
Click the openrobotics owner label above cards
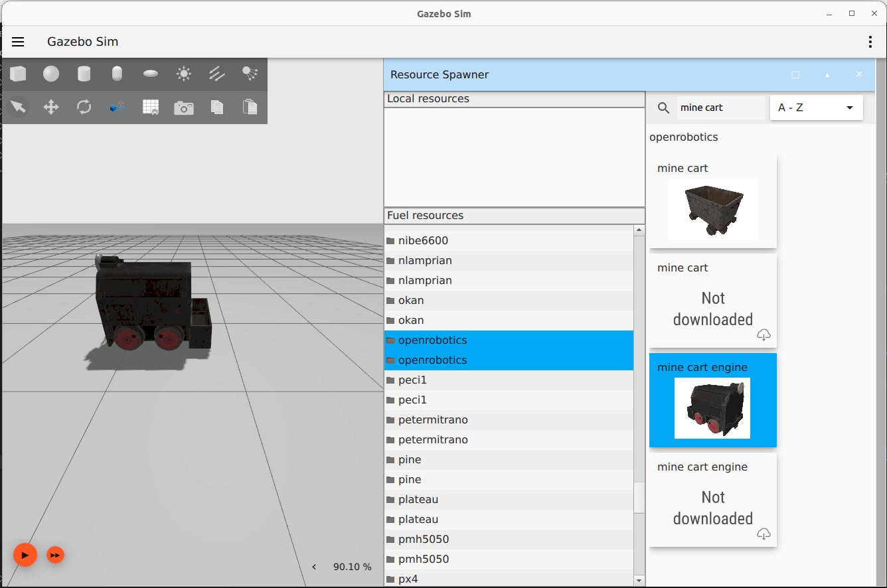(x=684, y=137)
